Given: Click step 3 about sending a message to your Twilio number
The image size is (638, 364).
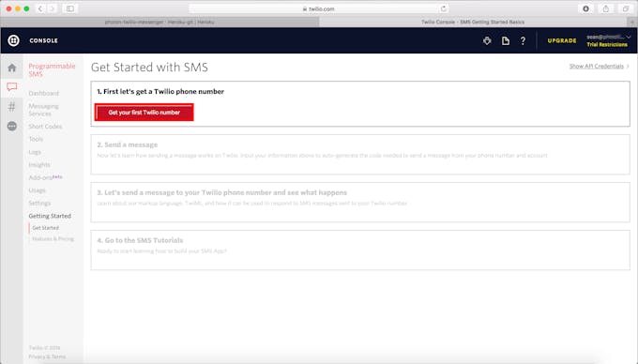Looking at the screenshot, I should (360, 203).
